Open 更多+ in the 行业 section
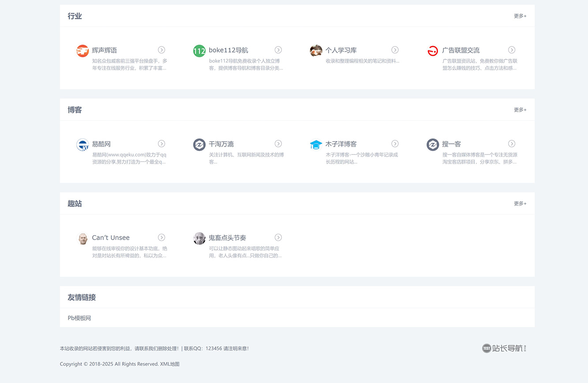 click(520, 16)
